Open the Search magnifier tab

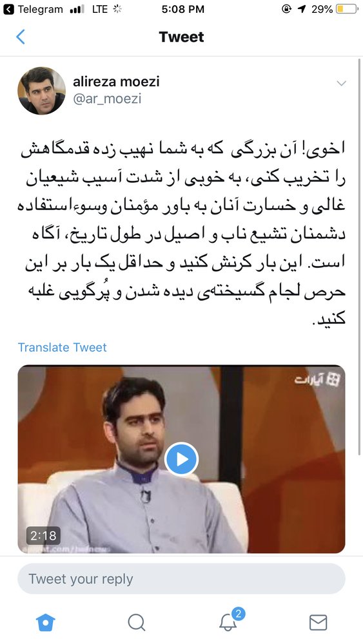pos(136,622)
